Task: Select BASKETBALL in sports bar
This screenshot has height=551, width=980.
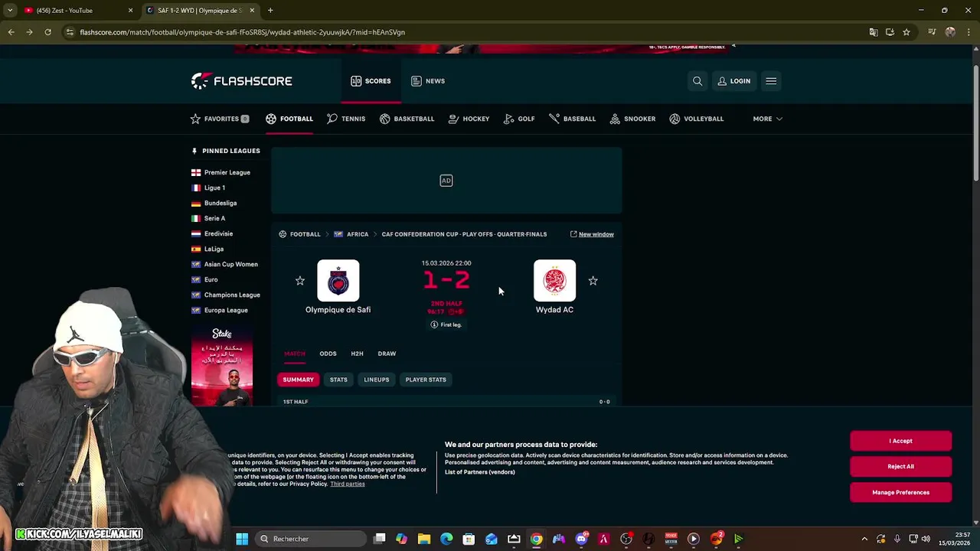Action: click(x=407, y=119)
